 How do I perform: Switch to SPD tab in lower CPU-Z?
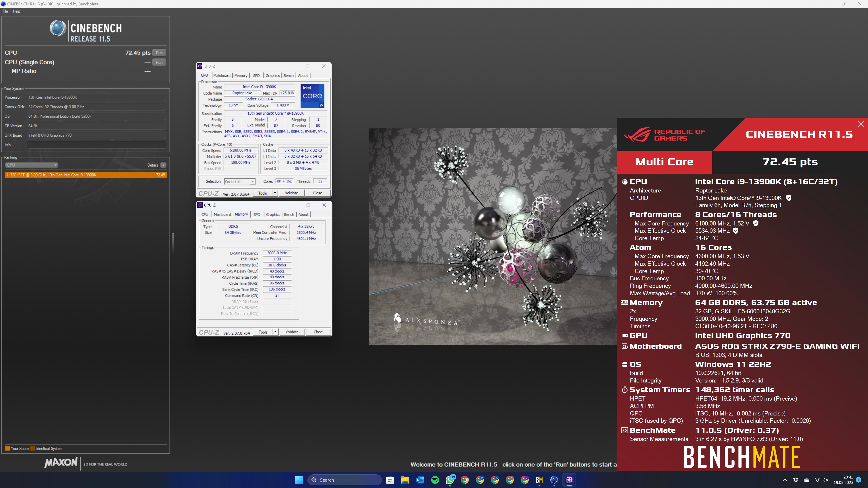(257, 215)
